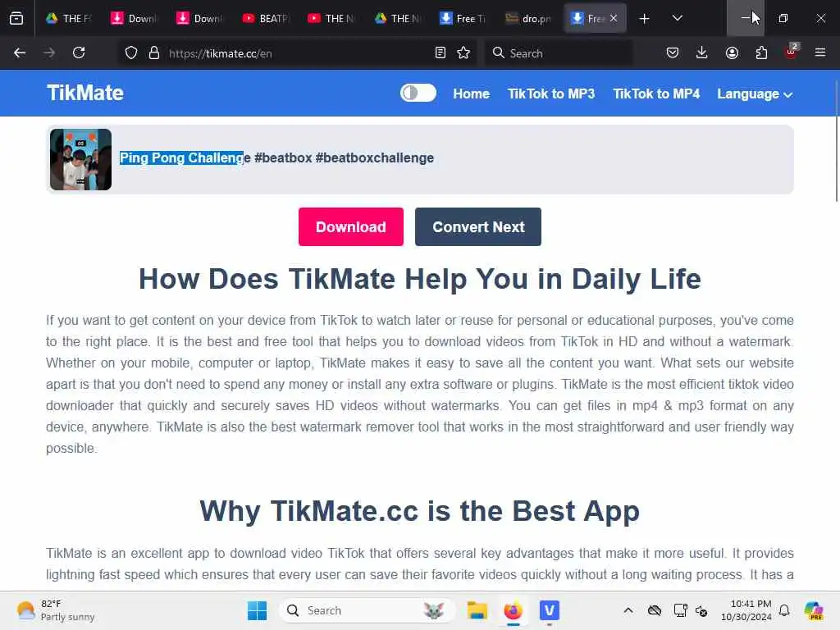Open the Firefox hamburger application menu
The height and width of the screenshot is (630, 840).
(x=820, y=53)
